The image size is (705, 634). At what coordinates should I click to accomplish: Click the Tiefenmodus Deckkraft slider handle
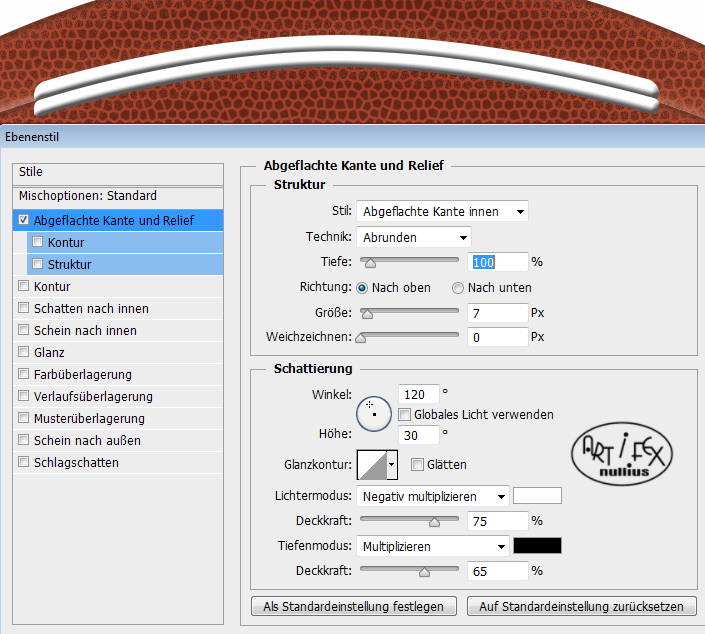click(424, 572)
